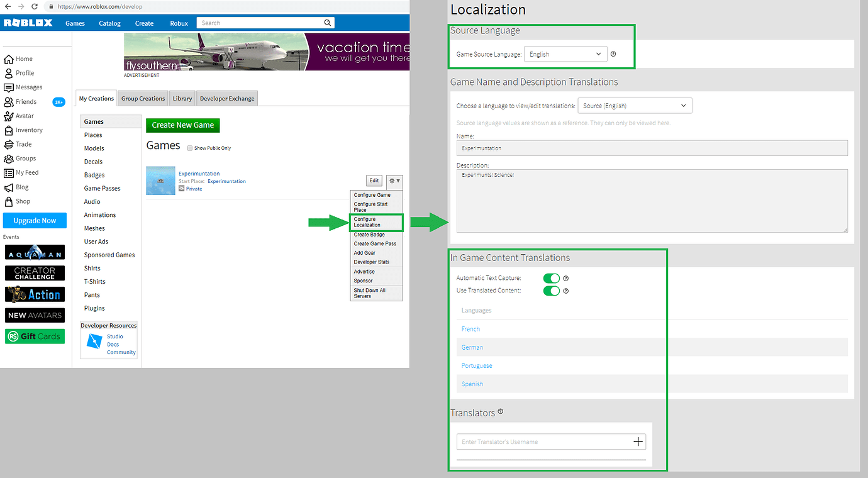Viewport: 868px width, 478px height.
Task: Click the Roblox search input field
Action: (x=260, y=23)
